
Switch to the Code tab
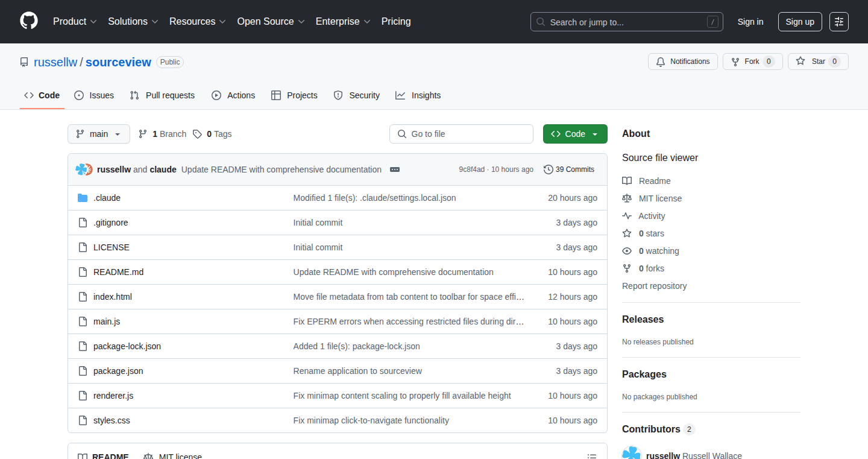coord(42,95)
